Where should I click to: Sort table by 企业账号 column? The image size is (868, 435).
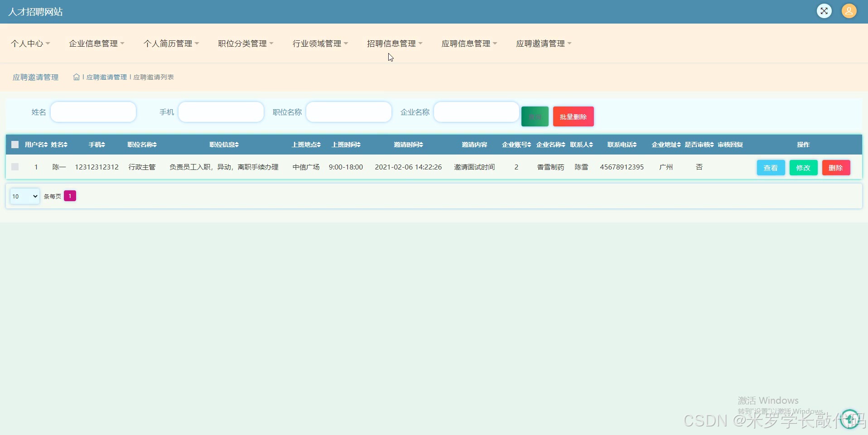(x=516, y=145)
